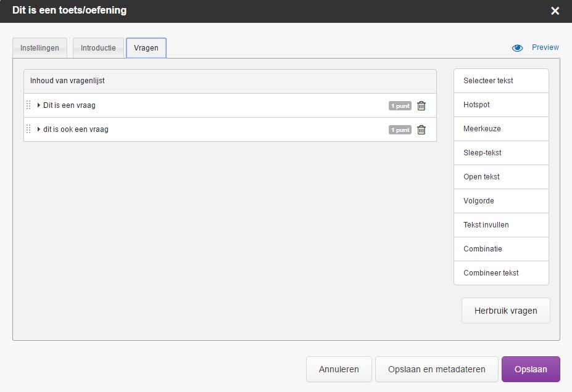The height and width of the screenshot is (392, 572).
Task: Expand the 'Dit is een vraag' question
Action: click(39, 105)
